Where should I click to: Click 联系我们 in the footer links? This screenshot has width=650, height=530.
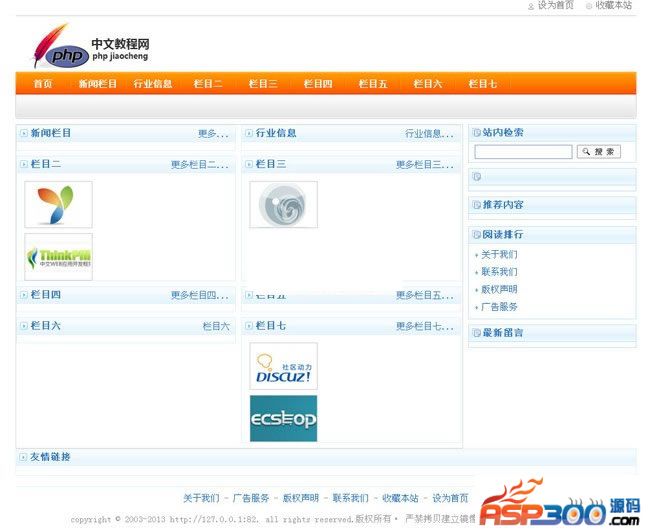coord(350,498)
